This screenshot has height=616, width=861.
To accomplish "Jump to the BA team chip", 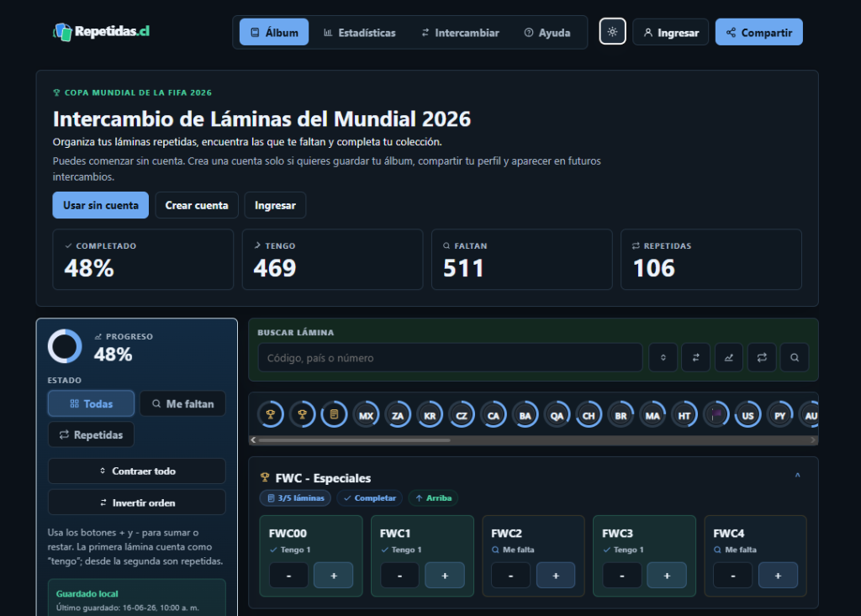I will pos(525,414).
